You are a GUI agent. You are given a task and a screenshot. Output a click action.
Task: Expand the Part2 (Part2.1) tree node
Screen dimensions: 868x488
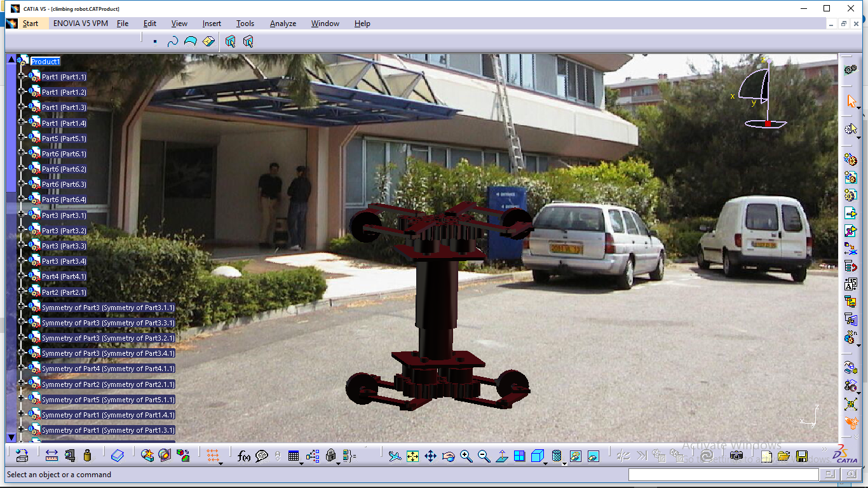pyautogui.click(x=21, y=292)
